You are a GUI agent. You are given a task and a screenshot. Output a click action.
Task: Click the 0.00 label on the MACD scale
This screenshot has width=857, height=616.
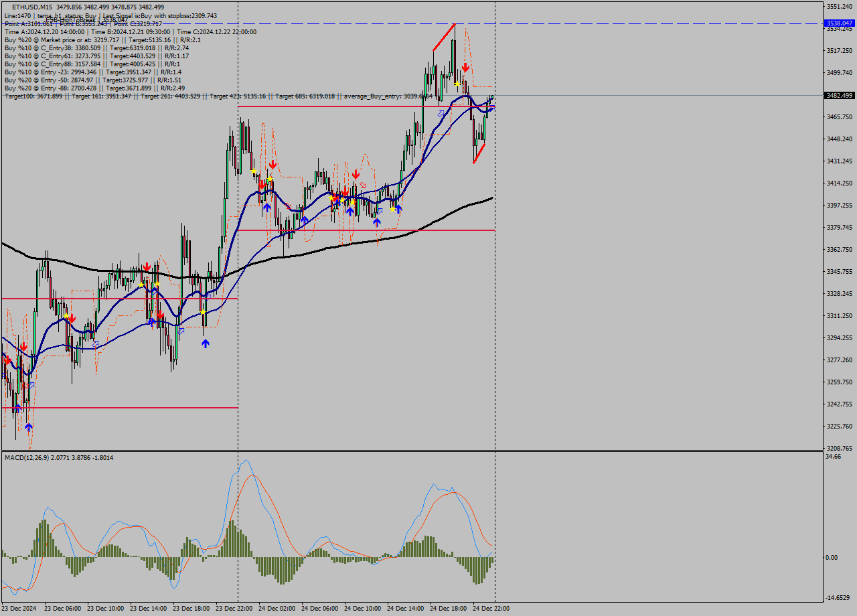pos(832,557)
